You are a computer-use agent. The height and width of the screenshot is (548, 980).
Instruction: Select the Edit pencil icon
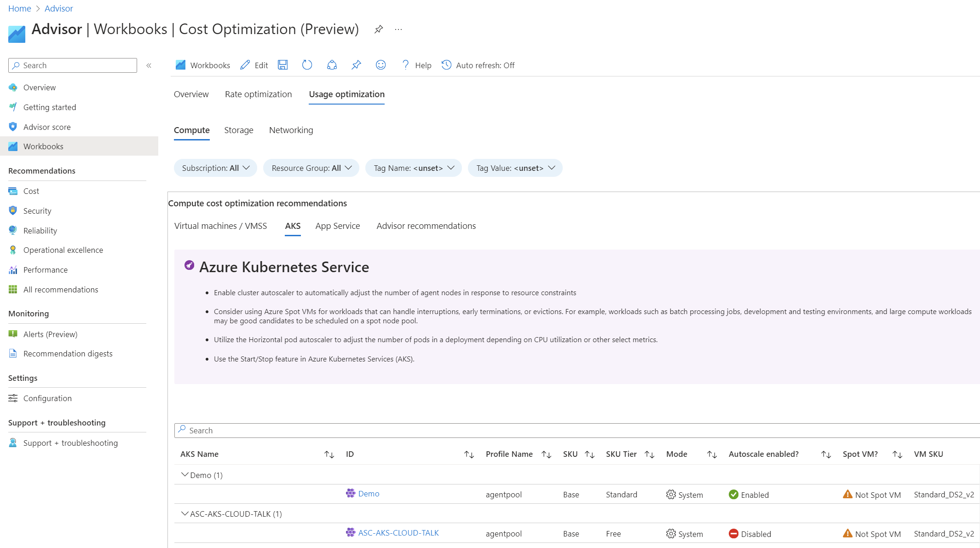245,65
